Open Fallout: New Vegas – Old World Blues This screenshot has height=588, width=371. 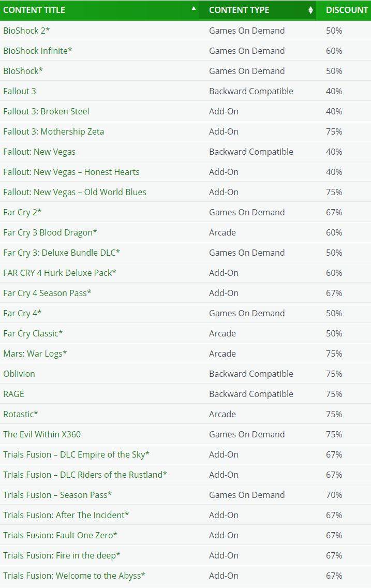75,193
